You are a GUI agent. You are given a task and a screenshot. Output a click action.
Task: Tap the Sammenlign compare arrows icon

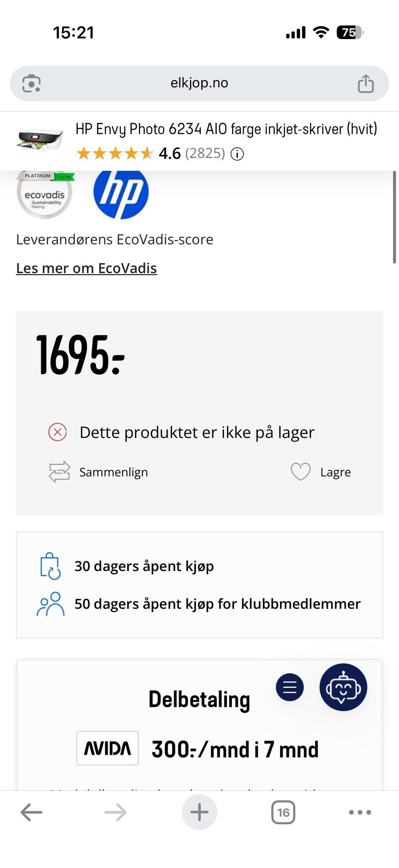coord(59,472)
